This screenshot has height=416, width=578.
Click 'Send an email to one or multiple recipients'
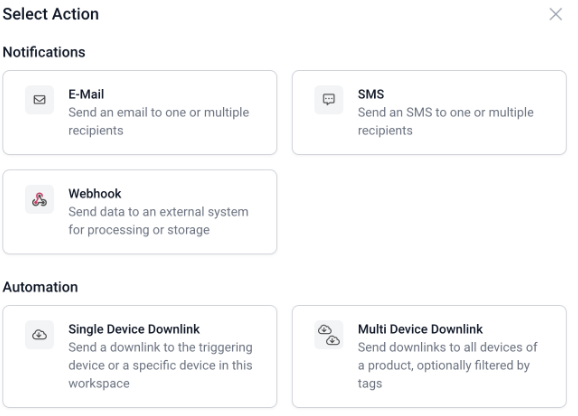point(159,121)
